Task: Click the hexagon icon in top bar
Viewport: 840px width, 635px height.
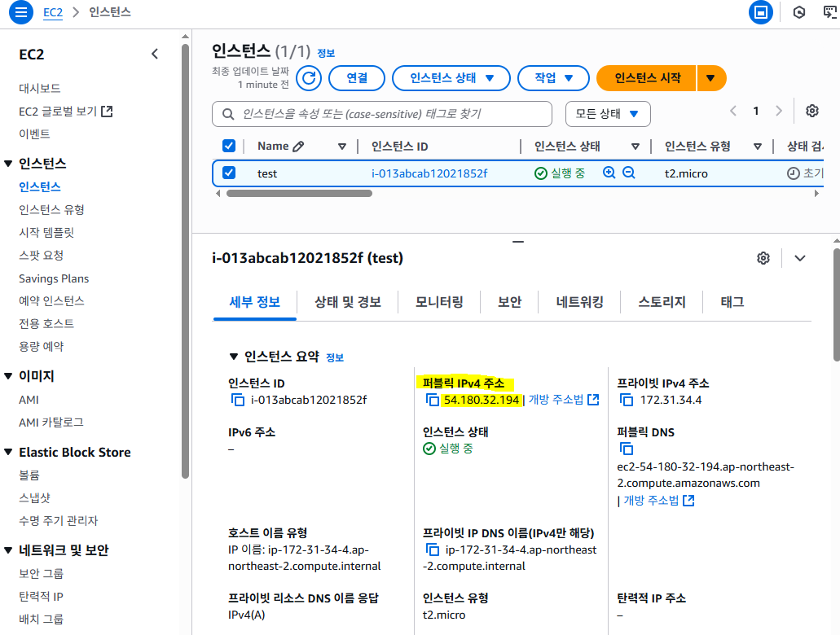Action: [798, 11]
